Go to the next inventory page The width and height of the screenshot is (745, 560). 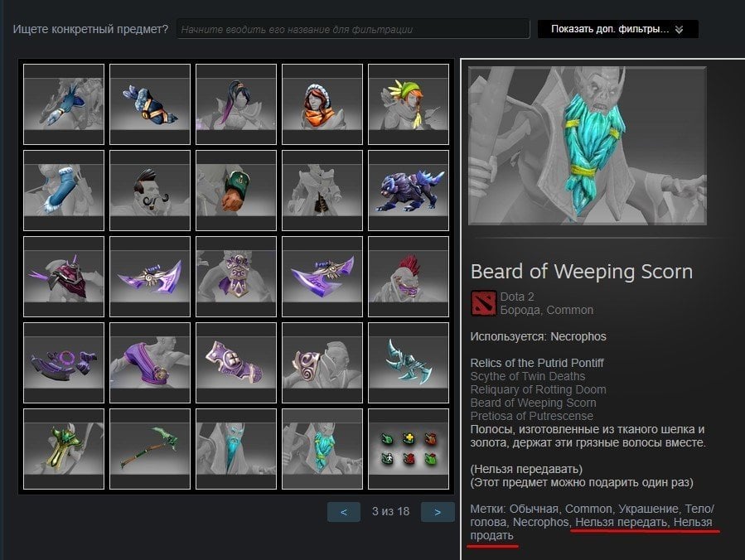coord(438,512)
